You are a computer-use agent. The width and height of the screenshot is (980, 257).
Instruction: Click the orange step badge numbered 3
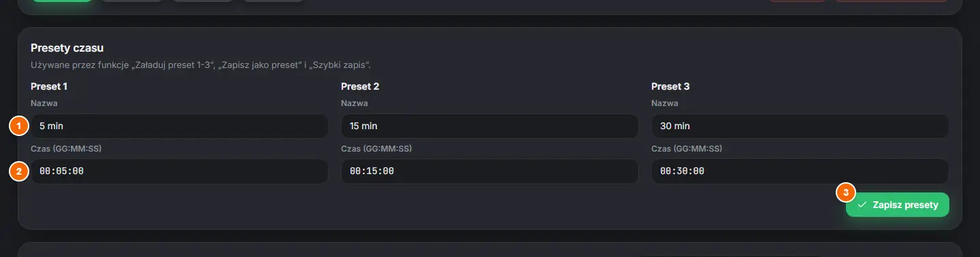(846, 193)
